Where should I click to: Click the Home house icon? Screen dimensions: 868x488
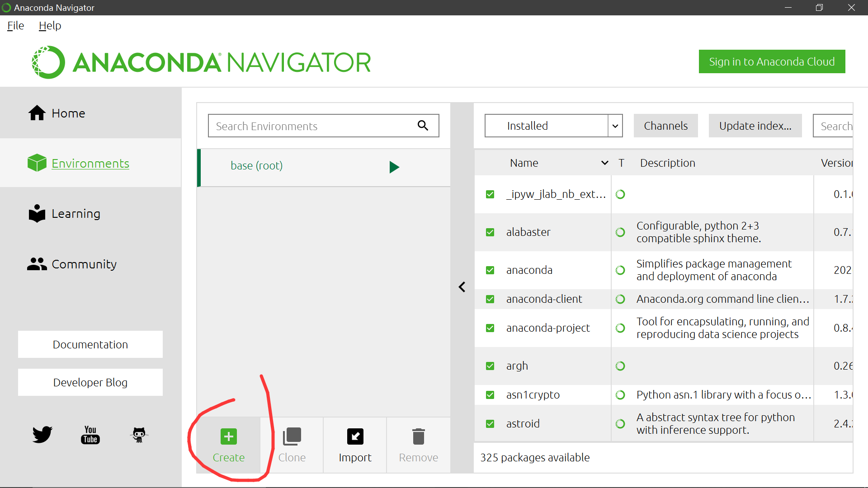37,113
